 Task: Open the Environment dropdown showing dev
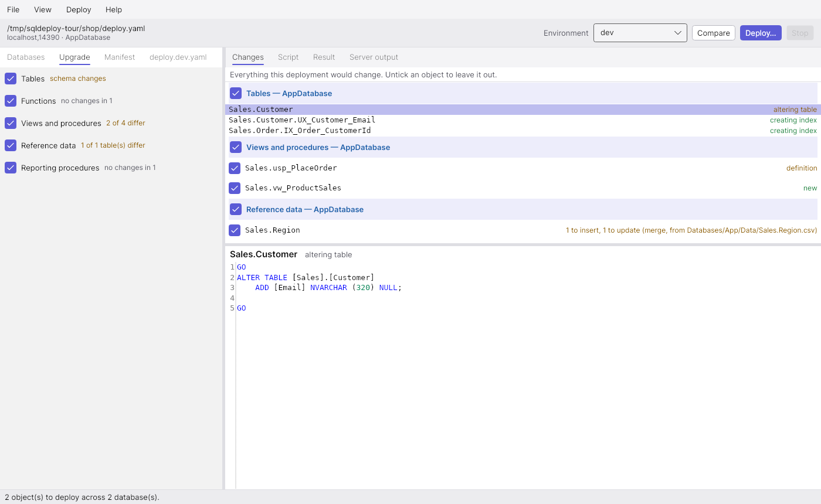point(640,33)
